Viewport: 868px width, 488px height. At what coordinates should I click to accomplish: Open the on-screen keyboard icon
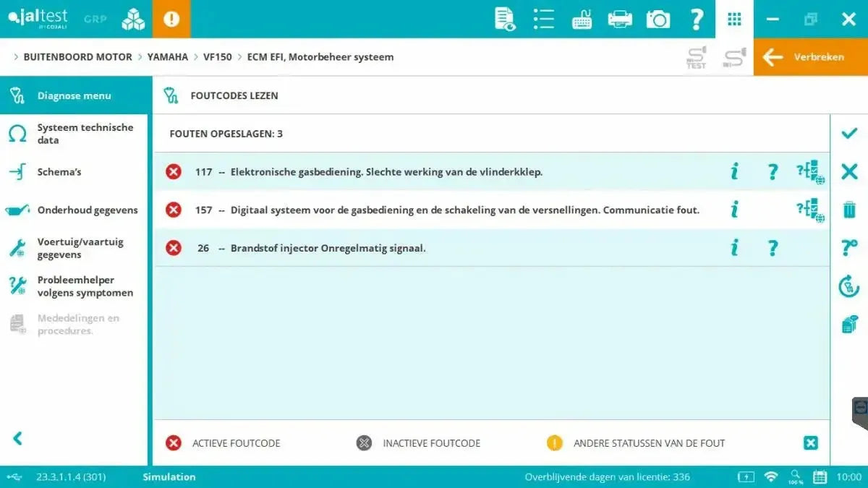[582, 19]
